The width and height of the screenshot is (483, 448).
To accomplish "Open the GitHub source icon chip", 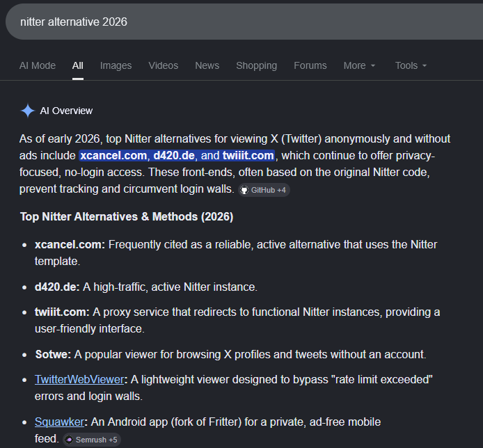I will pyautogui.click(x=264, y=190).
